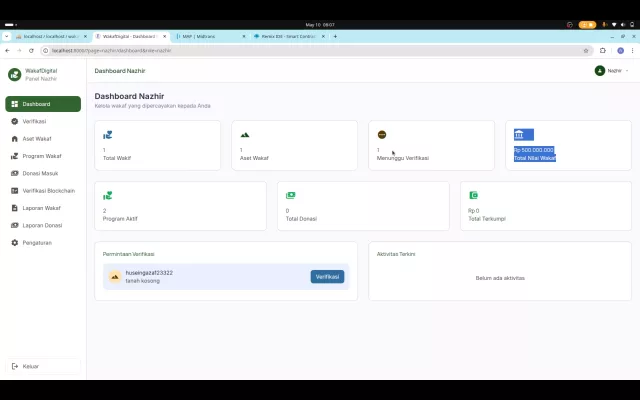Open the Dashboard sidebar item
Image resolution: width=640 pixels, height=400 pixels.
43,104
